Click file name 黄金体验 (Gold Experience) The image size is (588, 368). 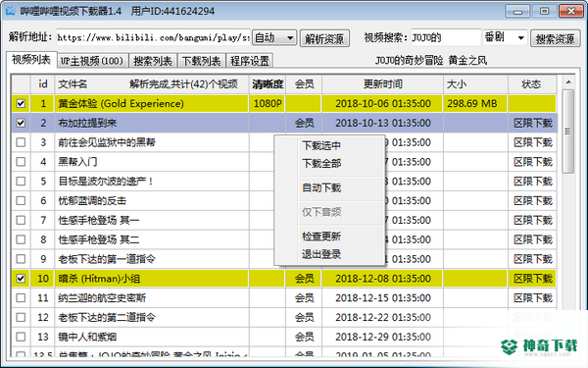[x=121, y=103]
